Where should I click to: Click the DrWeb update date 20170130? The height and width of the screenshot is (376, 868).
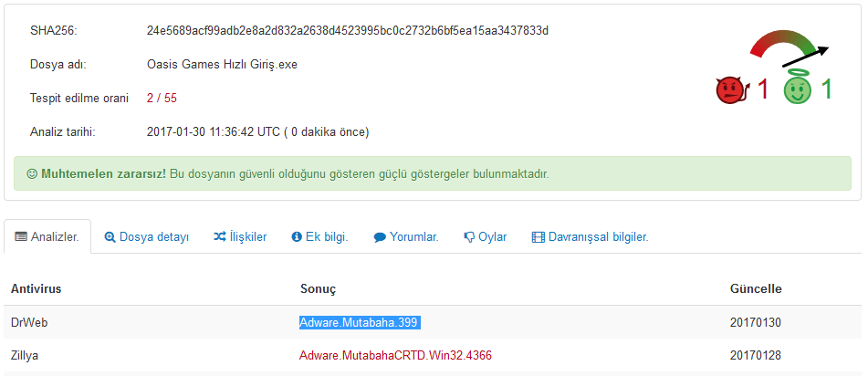[756, 323]
